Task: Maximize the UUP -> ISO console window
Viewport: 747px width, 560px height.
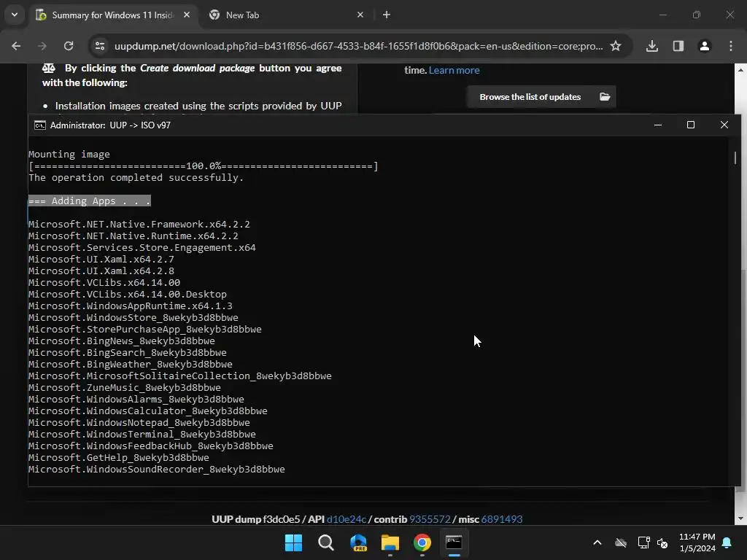Action: point(691,125)
